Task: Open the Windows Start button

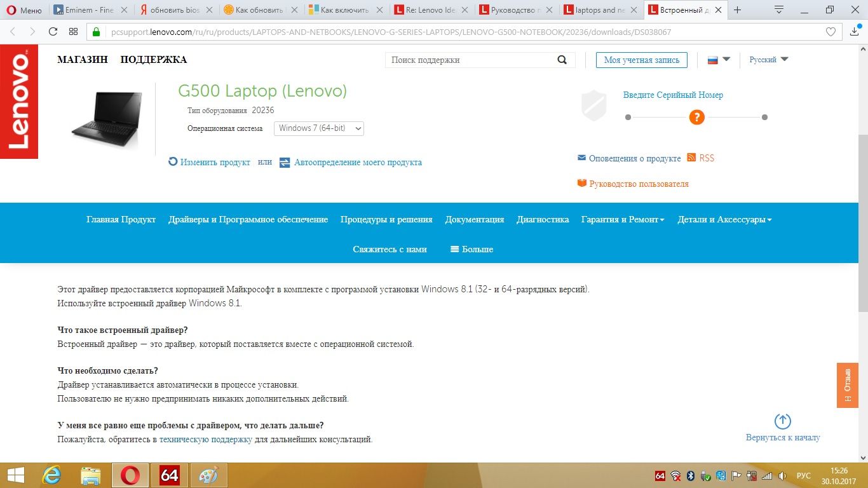Action: (15, 475)
